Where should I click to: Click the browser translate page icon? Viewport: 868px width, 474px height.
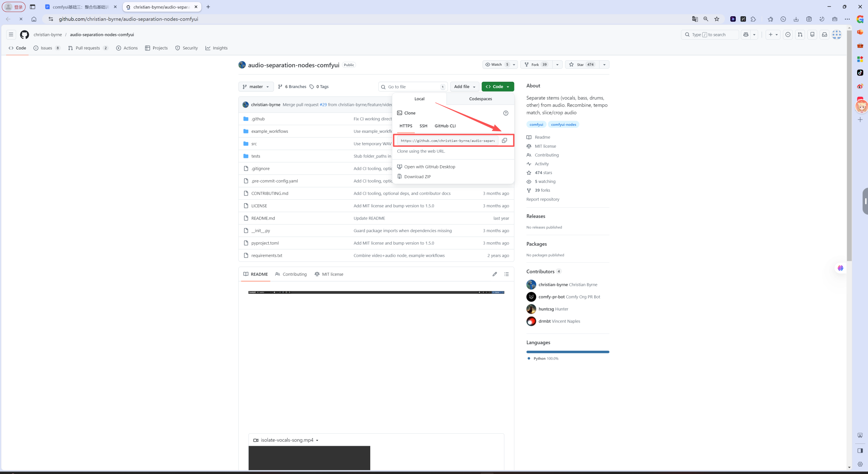(x=695, y=19)
